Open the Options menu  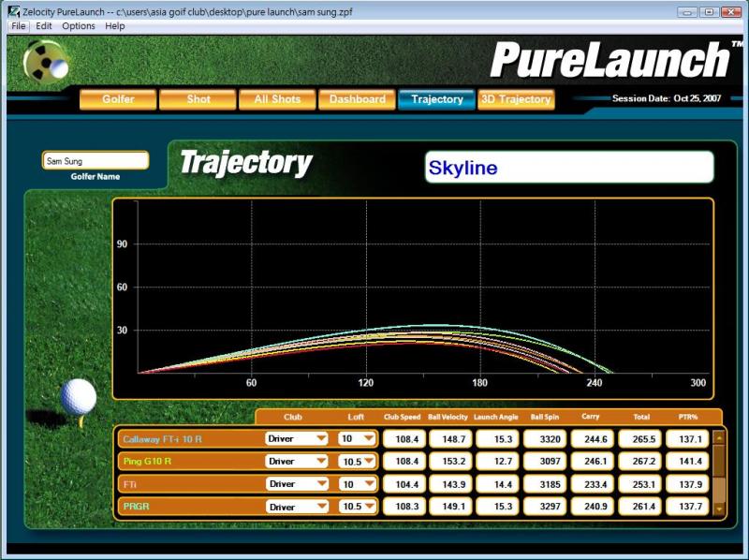[x=79, y=26]
